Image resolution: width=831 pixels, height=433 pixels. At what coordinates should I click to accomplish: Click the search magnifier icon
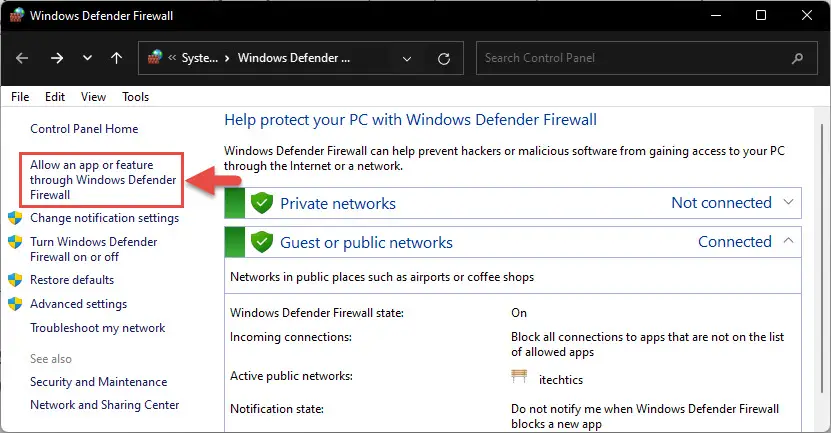click(797, 58)
